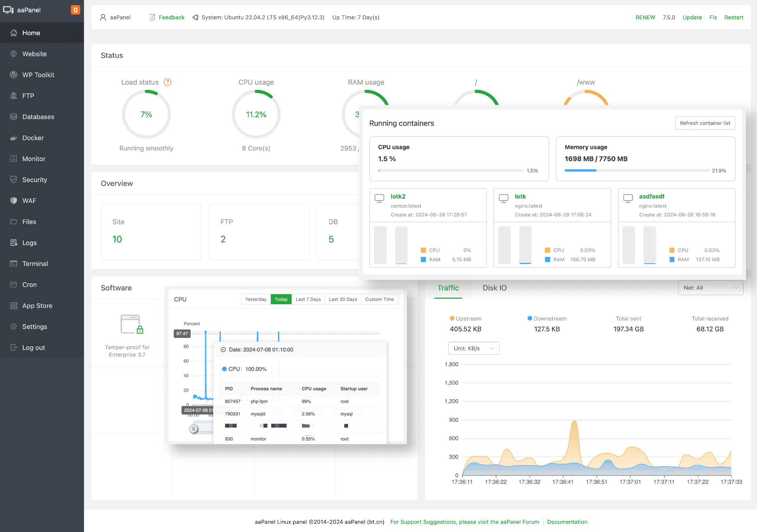Select the Today CPU chart tab
This screenshot has height=532, width=757.
click(281, 299)
